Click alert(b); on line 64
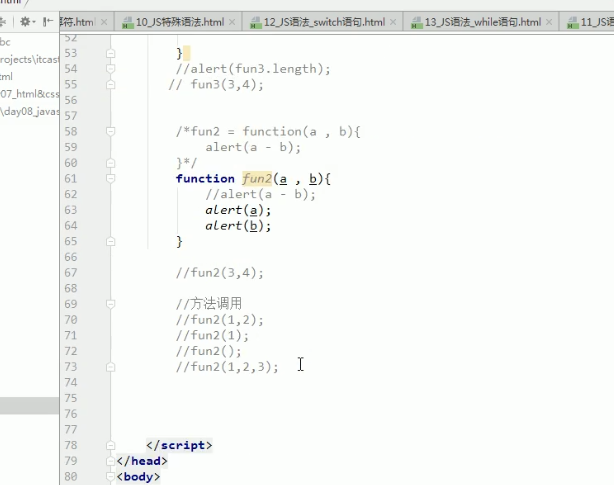 (x=238, y=226)
